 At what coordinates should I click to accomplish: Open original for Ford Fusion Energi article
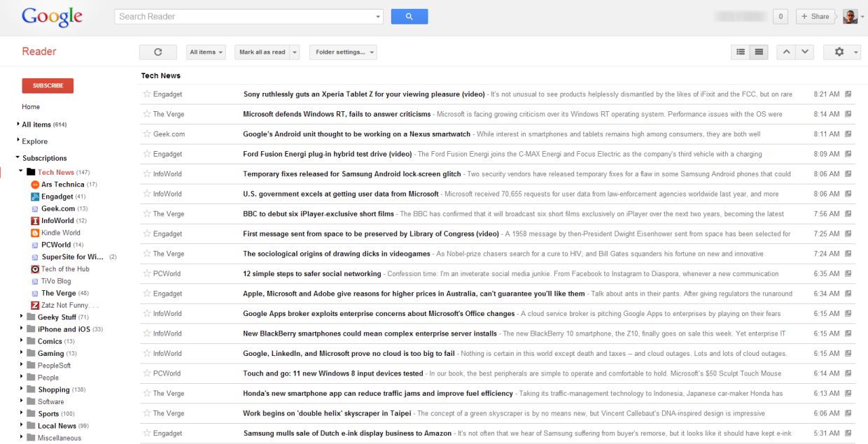848,154
